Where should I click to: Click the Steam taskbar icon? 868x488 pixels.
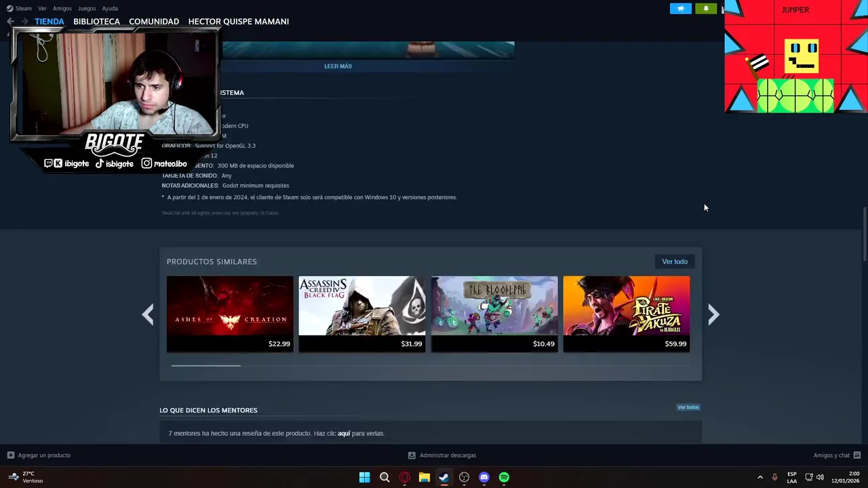pyautogui.click(x=444, y=477)
